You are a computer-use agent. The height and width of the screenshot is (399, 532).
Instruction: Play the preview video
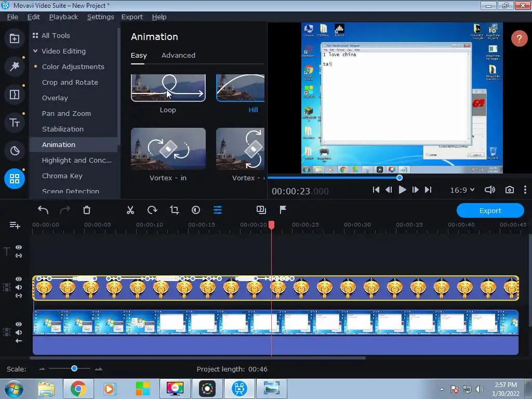403,190
